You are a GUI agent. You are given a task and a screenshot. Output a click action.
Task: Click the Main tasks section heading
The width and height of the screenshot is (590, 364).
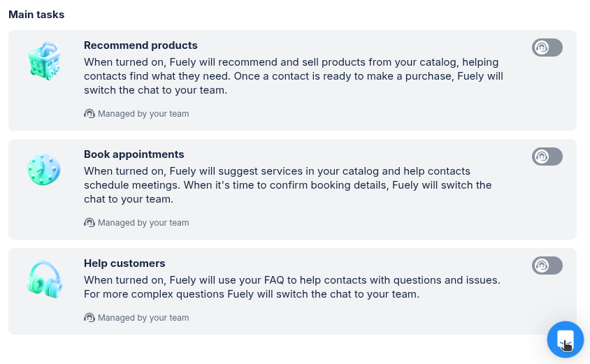36,15
